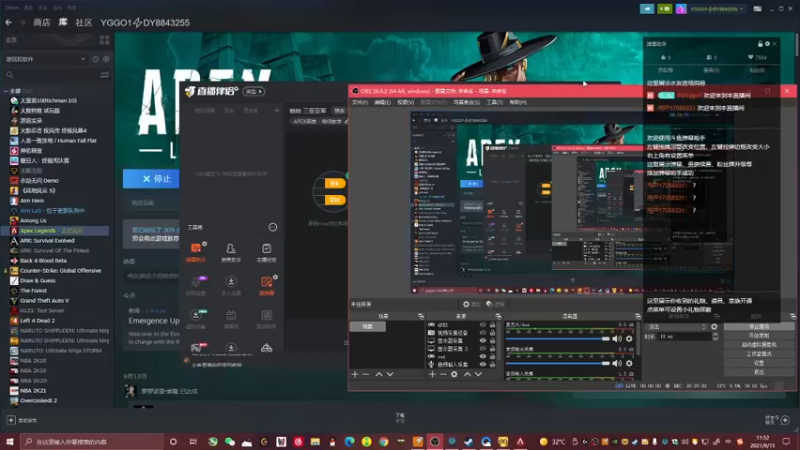Viewport: 800px width, 450px height.
Task: Collapse the 全部 games category
Action: click(6, 91)
